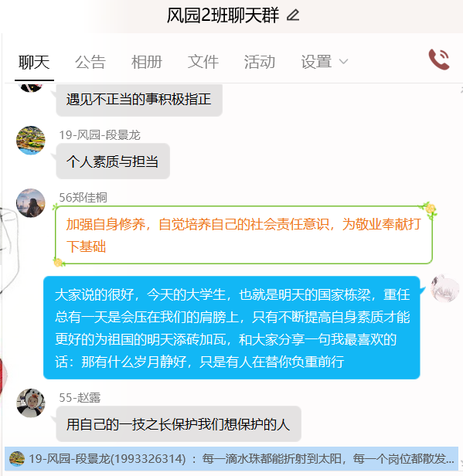Start a group voice call with phone icon
The height and width of the screenshot is (476, 463).
(x=439, y=59)
